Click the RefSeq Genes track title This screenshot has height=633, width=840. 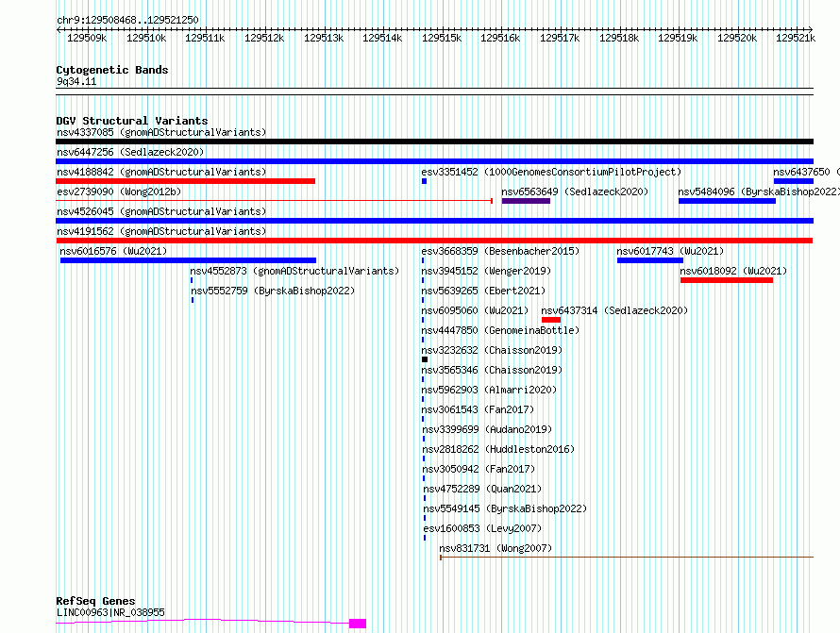pyautogui.click(x=95, y=601)
